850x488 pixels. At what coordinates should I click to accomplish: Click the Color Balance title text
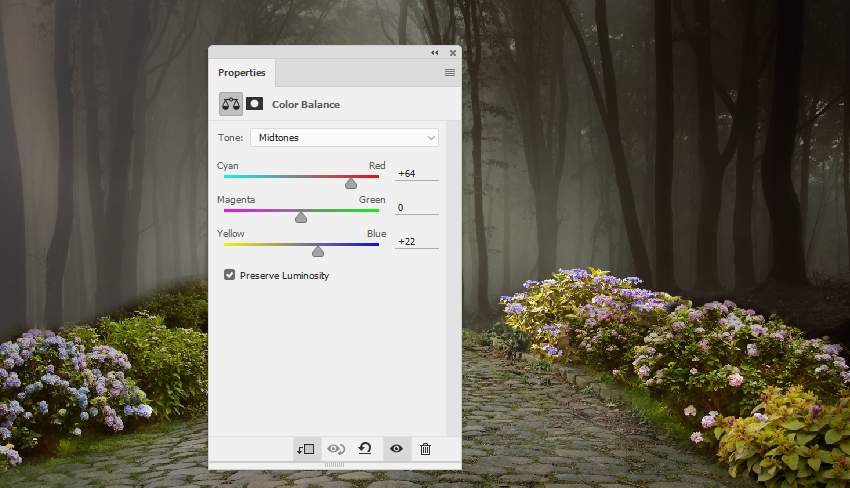coord(306,105)
